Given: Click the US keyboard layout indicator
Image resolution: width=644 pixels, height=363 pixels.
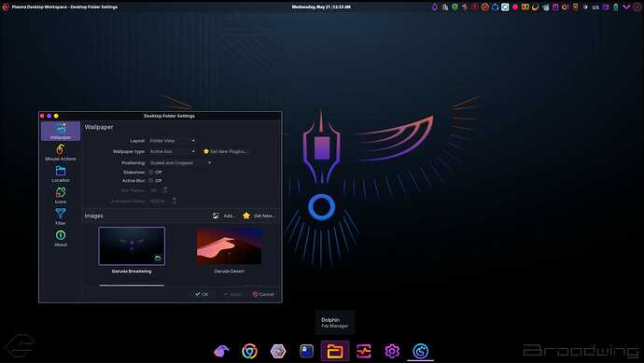Looking at the screenshot, I should click(595, 7).
